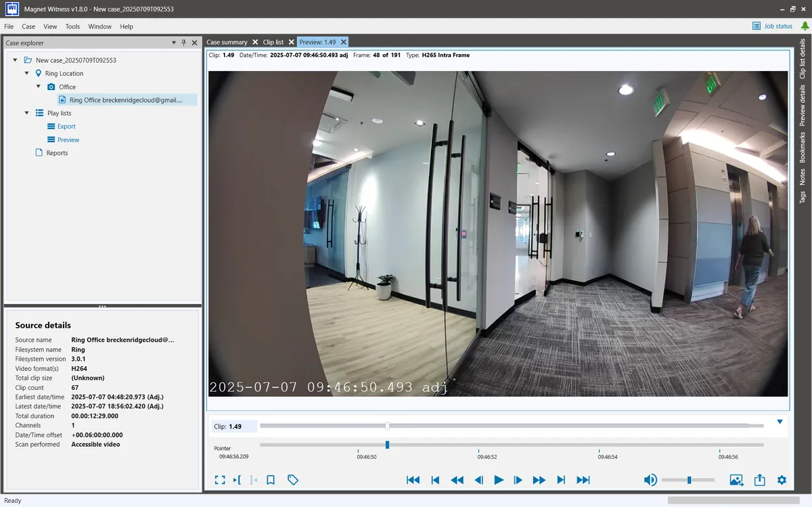Adjust the volume slider handle

click(689, 480)
